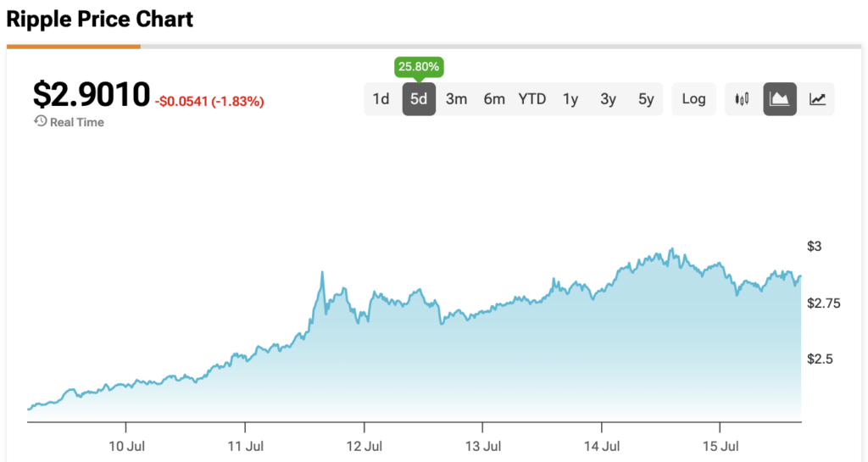868x462 pixels.
Task: Select the 1y time range
Action: click(570, 99)
